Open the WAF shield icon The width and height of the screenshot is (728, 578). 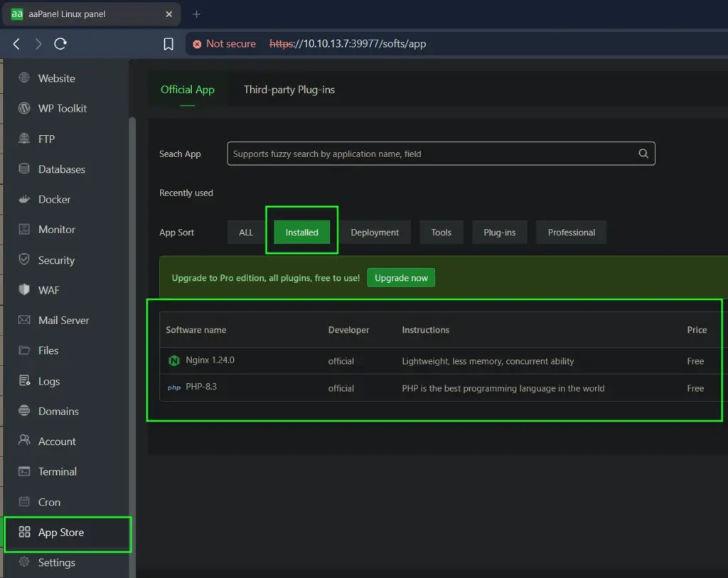coord(24,289)
